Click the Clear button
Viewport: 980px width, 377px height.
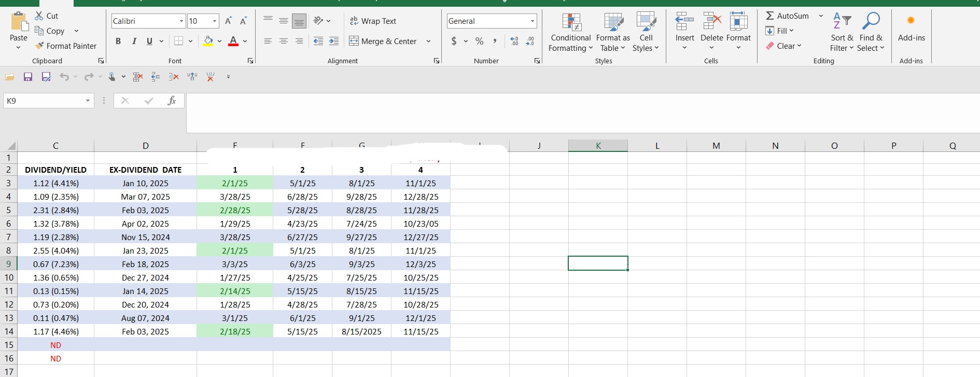coord(784,46)
